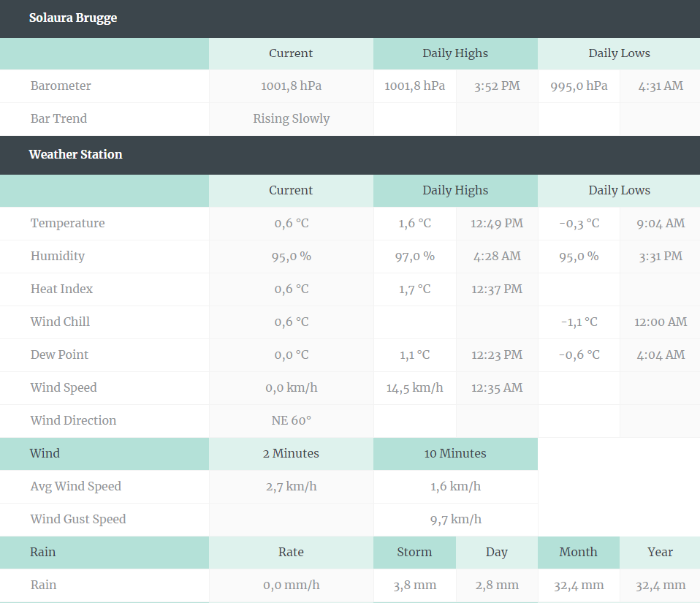Click wind gust value 9,7 km/h
The image size is (700, 603).
[x=455, y=520]
